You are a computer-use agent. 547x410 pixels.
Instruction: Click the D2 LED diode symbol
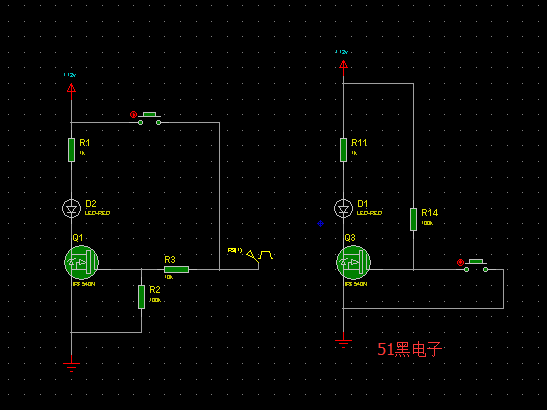(x=72, y=209)
